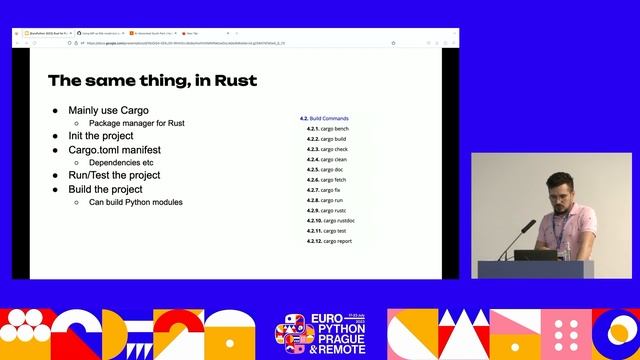The height and width of the screenshot is (360, 640).
Task: Click the 4.2.4. cargo clean entry
Action: click(327, 159)
